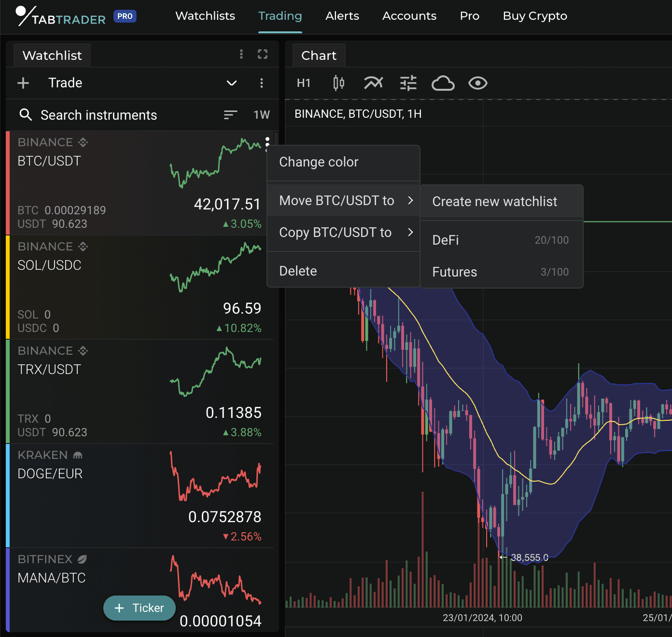
Task: Select the MANA/BTC instrument name
Action: 52,578
